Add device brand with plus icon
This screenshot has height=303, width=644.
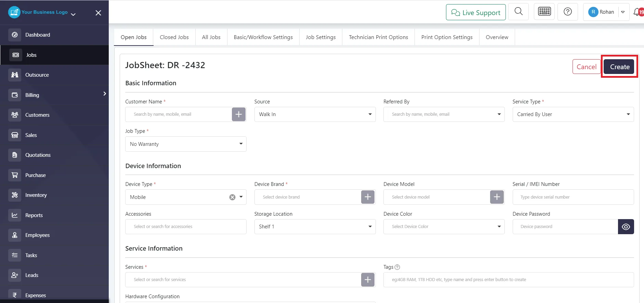point(368,197)
